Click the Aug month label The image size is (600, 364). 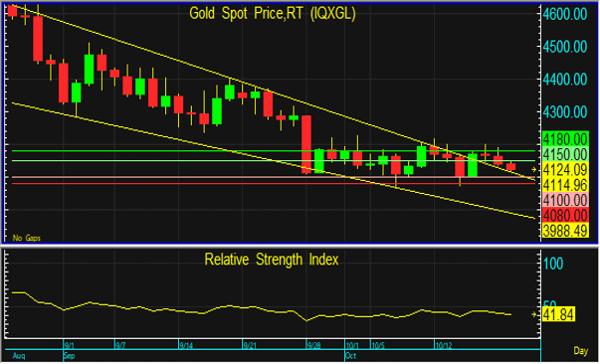point(19,356)
